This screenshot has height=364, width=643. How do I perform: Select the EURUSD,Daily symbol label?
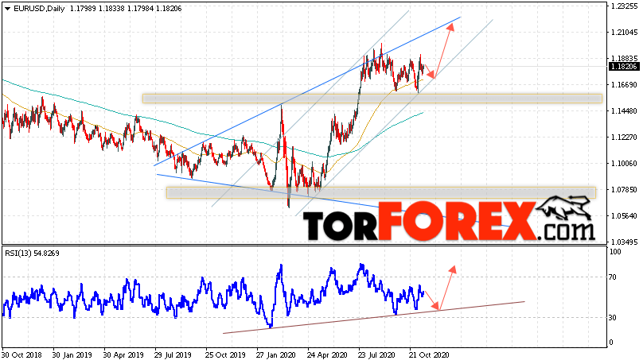tap(39, 9)
